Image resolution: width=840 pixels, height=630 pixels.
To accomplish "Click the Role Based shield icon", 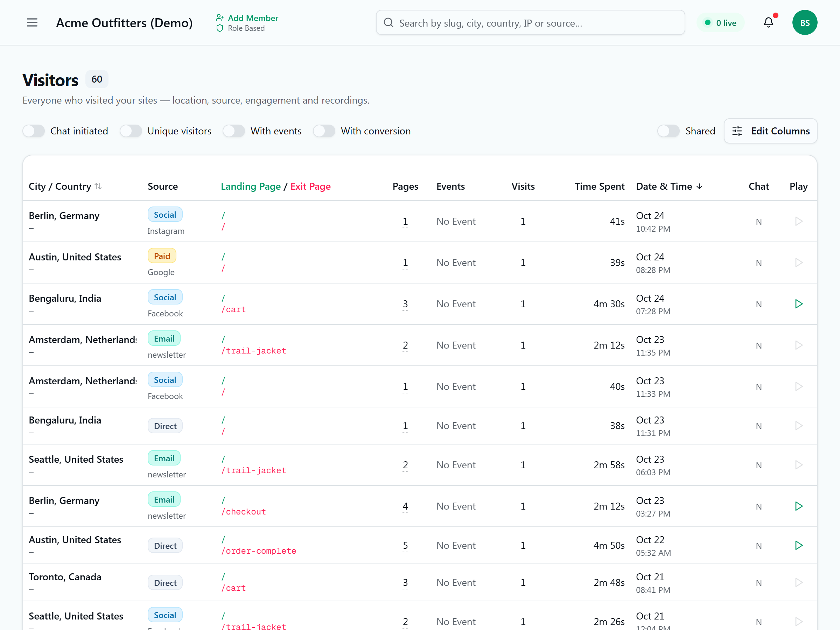I will click(219, 28).
